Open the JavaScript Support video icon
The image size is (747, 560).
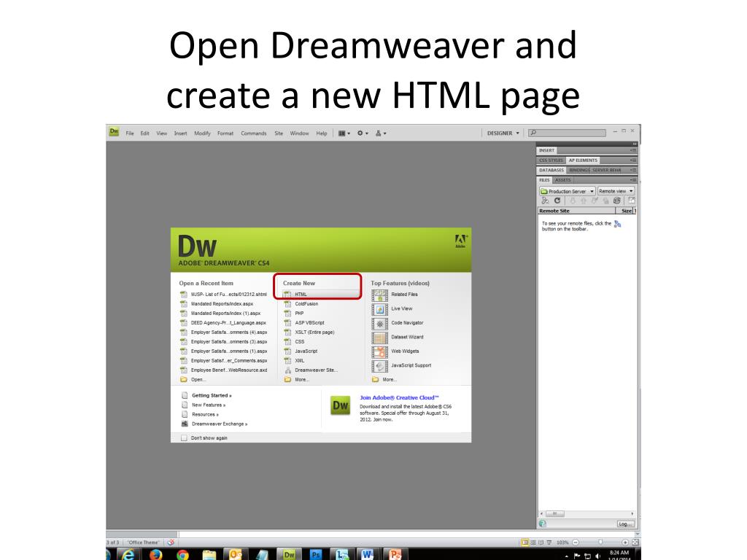point(379,366)
